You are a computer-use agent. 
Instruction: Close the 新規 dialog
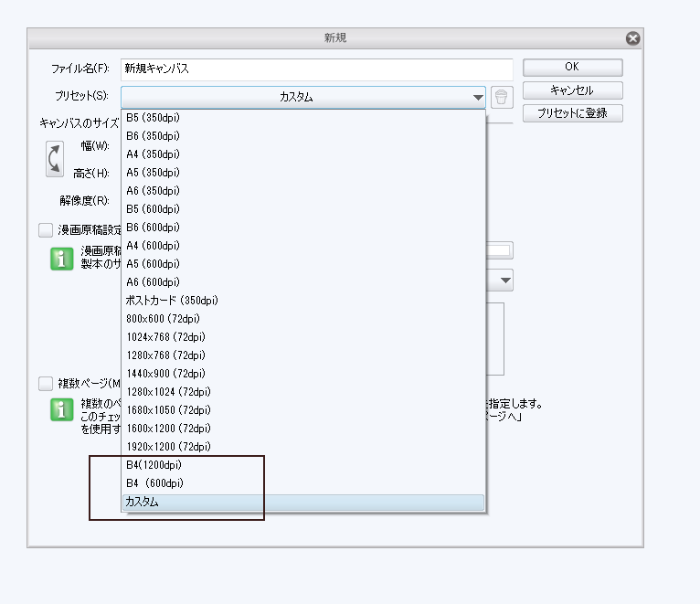[x=632, y=38]
